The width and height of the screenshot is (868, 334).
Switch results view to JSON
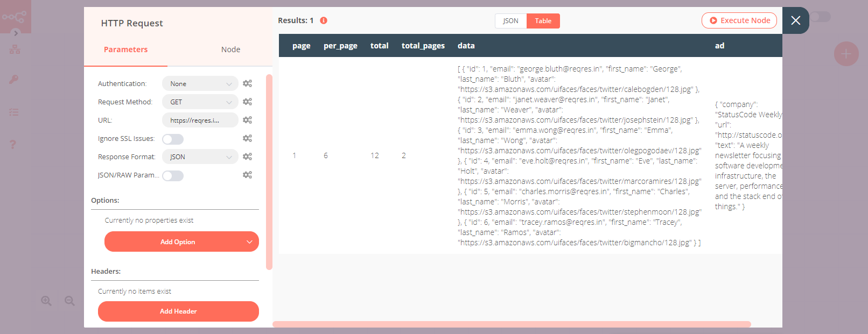pos(510,21)
